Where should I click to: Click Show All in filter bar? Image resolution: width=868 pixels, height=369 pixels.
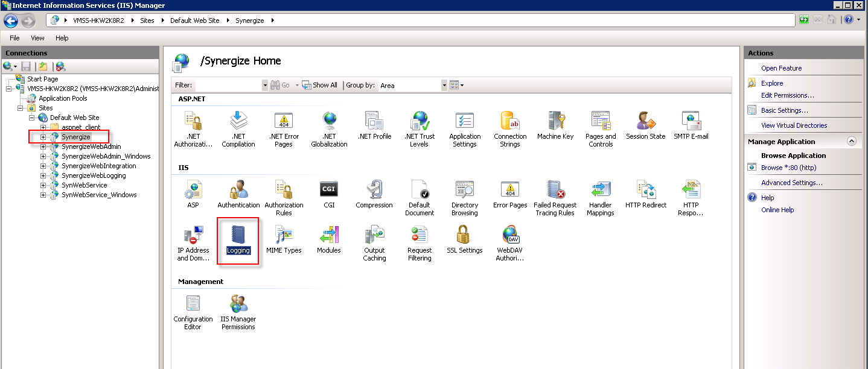click(x=319, y=85)
